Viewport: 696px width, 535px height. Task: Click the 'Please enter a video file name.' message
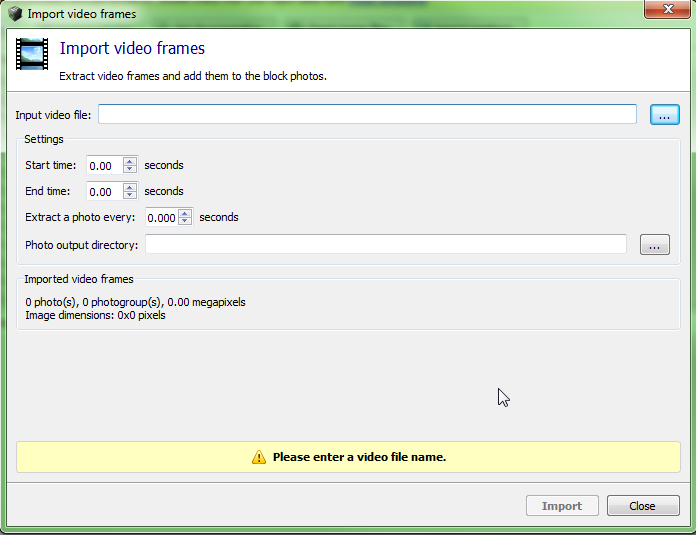coord(359,457)
